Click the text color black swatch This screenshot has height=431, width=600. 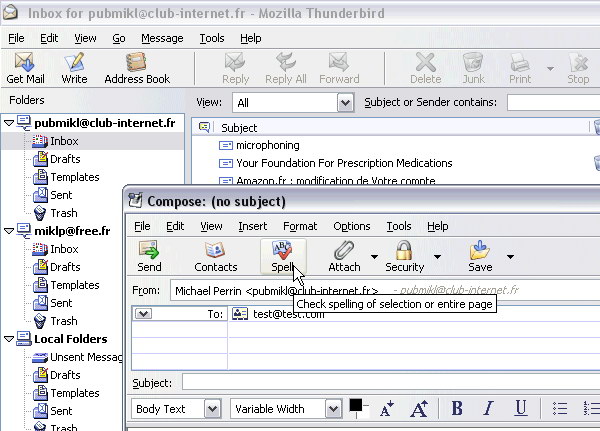[x=355, y=405]
